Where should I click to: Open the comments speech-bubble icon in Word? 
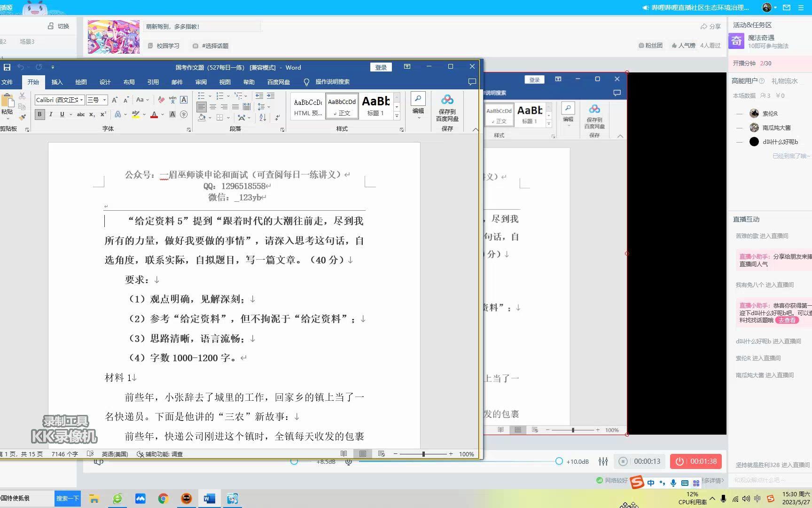472,82
